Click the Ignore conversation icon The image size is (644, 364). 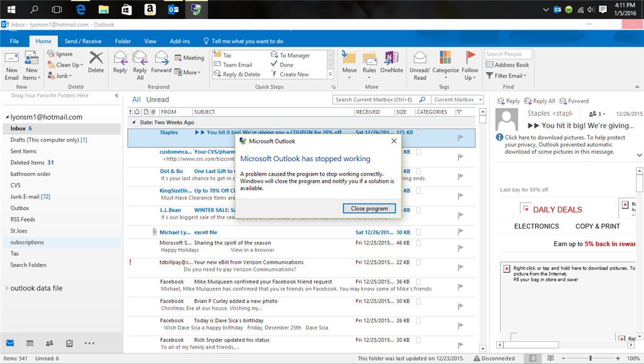[51, 54]
